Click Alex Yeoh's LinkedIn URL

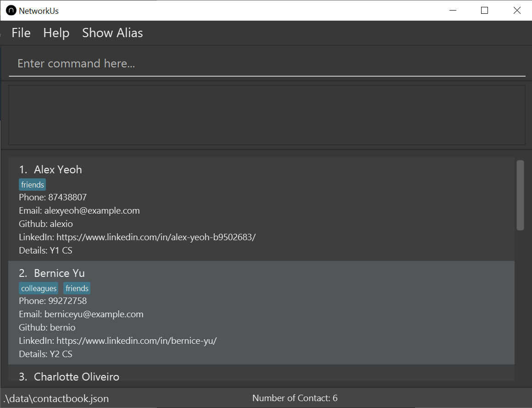tap(156, 237)
